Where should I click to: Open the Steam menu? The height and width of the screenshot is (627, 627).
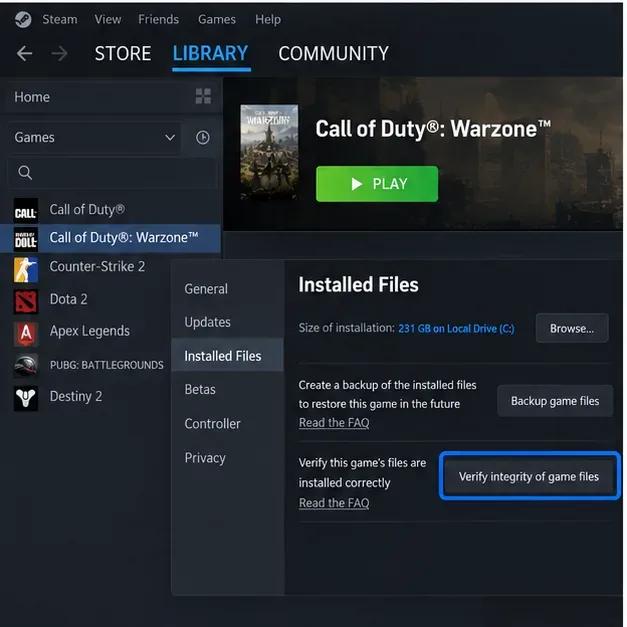click(x=60, y=19)
